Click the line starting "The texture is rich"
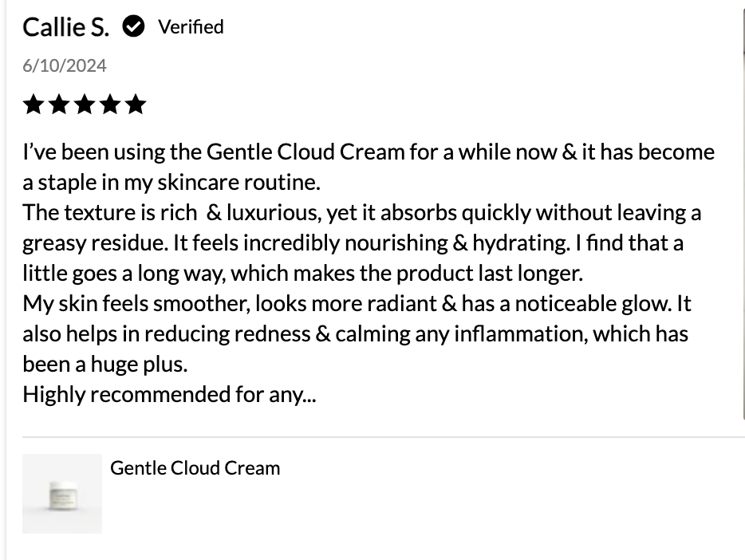The height and width of the screenshot is (560, 745). [x=361, y=212]
